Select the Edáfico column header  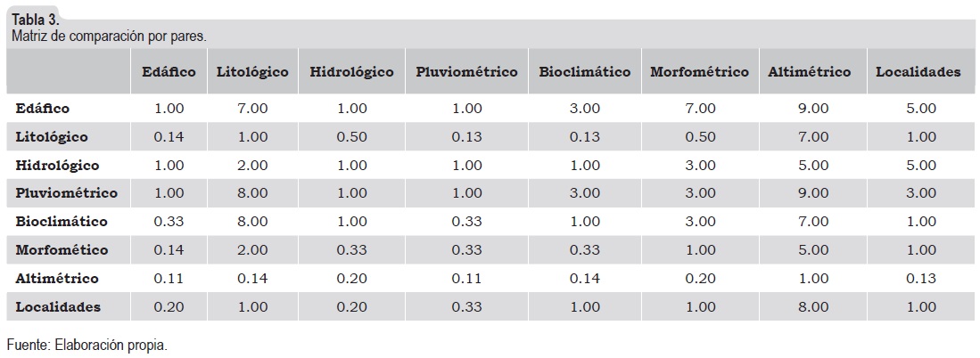coord(169,72)
